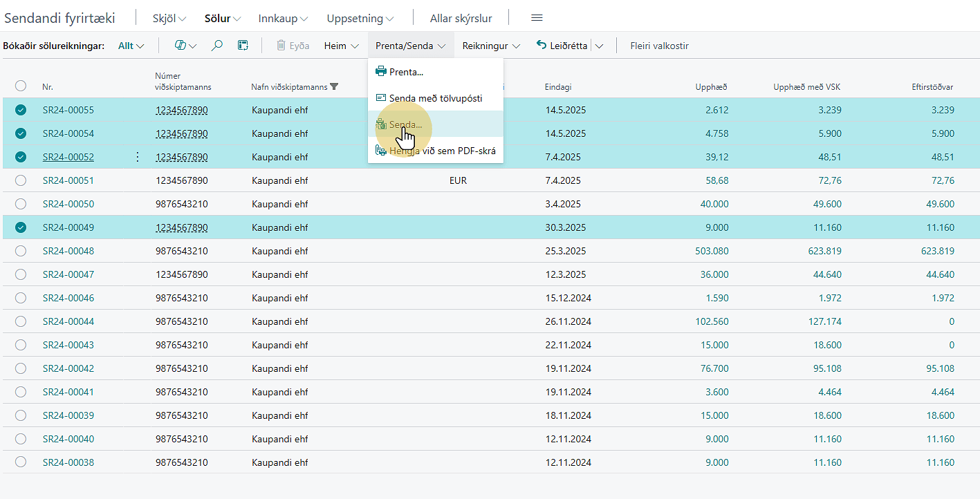Click date 15.12.2024 in row SR24-00046
The height and width of the screenshot is (499, 980).
[x=568, y=298]
